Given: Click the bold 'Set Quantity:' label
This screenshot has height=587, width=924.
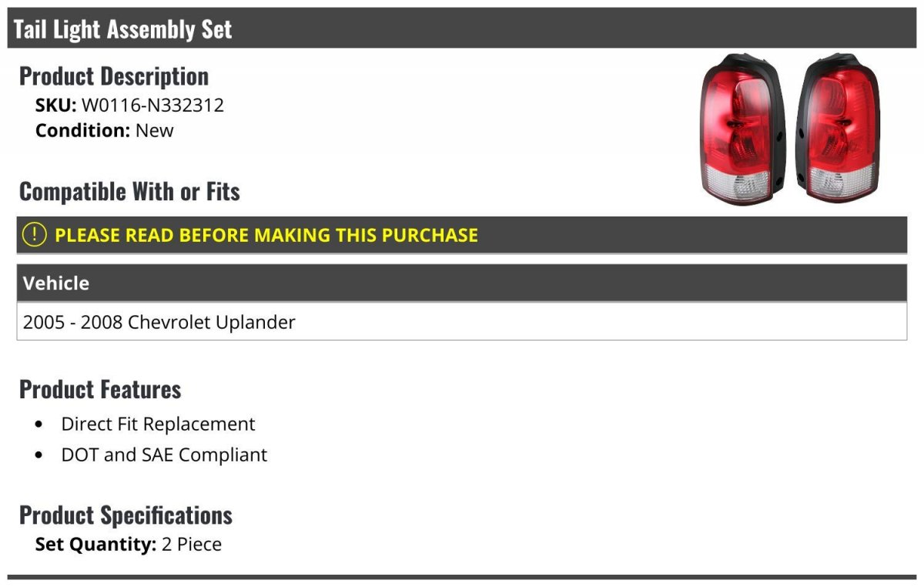Looking at the screenshot, I should 95,545.
